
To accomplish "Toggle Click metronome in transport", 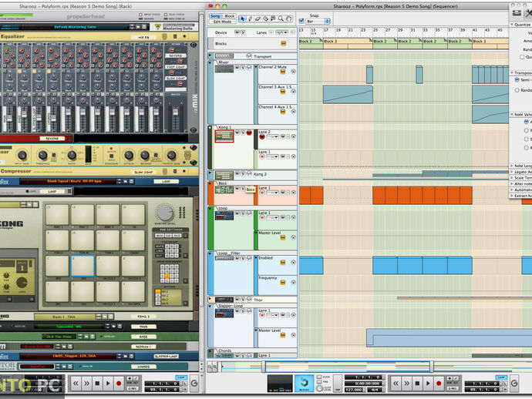I will [x=319, y=377].
